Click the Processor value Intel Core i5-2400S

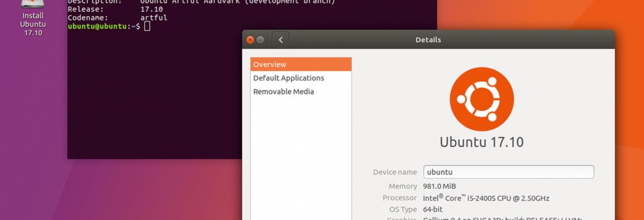click(486, 198)
